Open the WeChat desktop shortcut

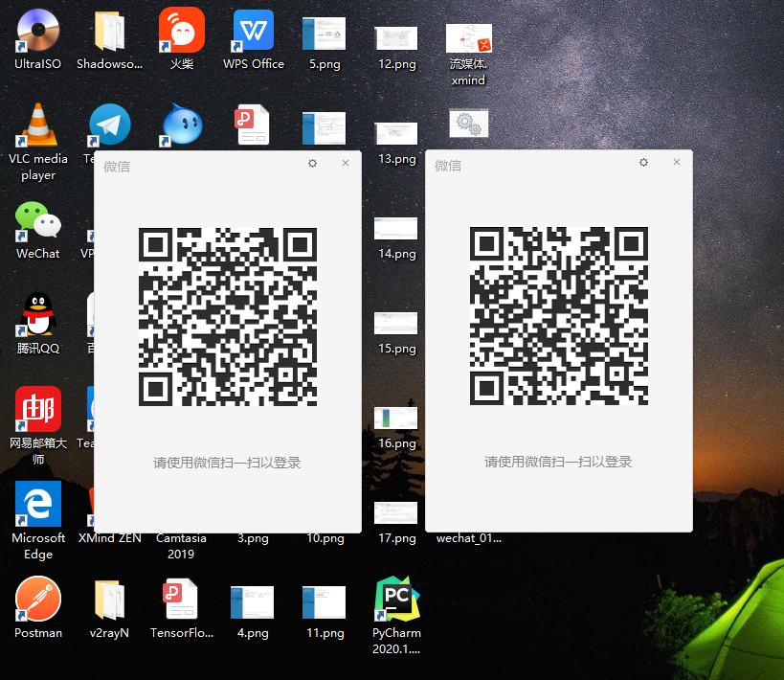pos(38,220)
